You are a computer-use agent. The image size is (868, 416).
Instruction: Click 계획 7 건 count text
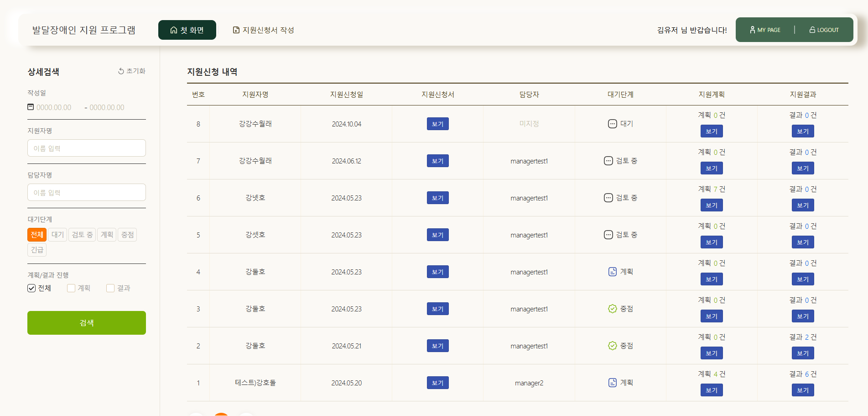click(712, 189)
